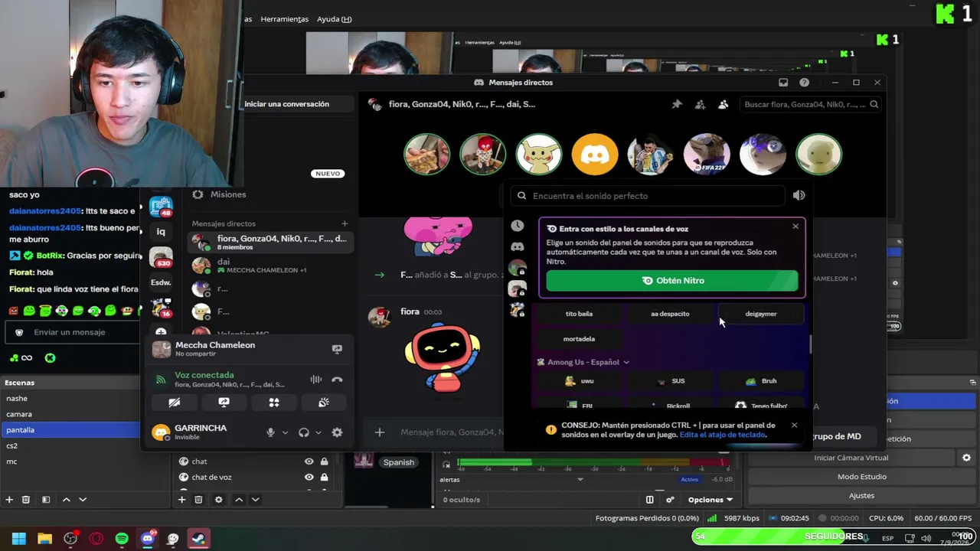The width and height of the screenshot is (980, 551).
Task: Open Spotify from the taskbar
Action: [122, 539]
